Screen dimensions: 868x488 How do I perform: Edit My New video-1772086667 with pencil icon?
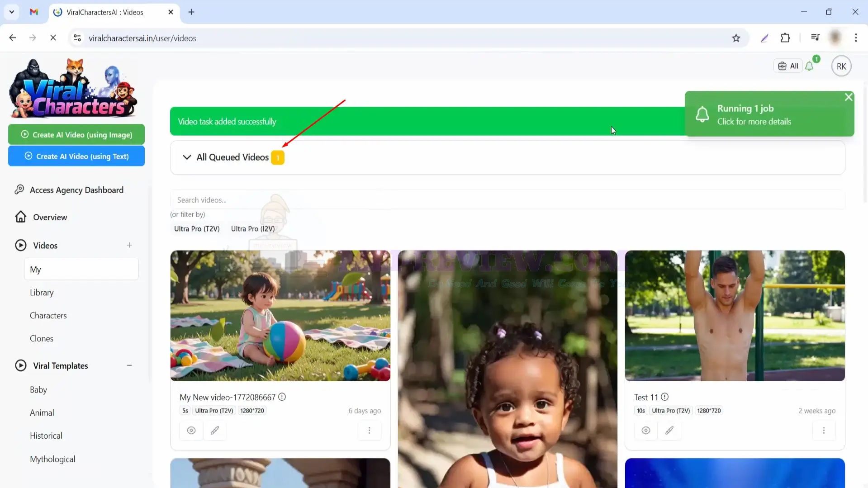[215, 430]
